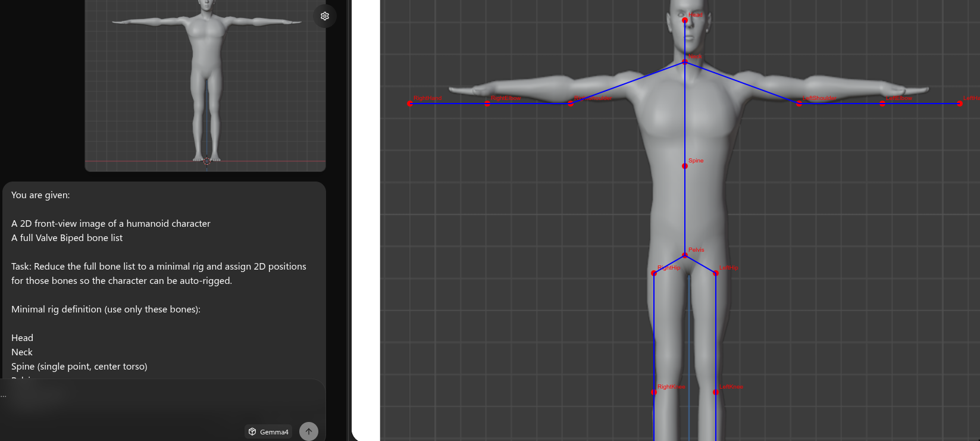Select the 'You are given:' line
This screenshot has width=980, height=441.
(x=40, y=195)
